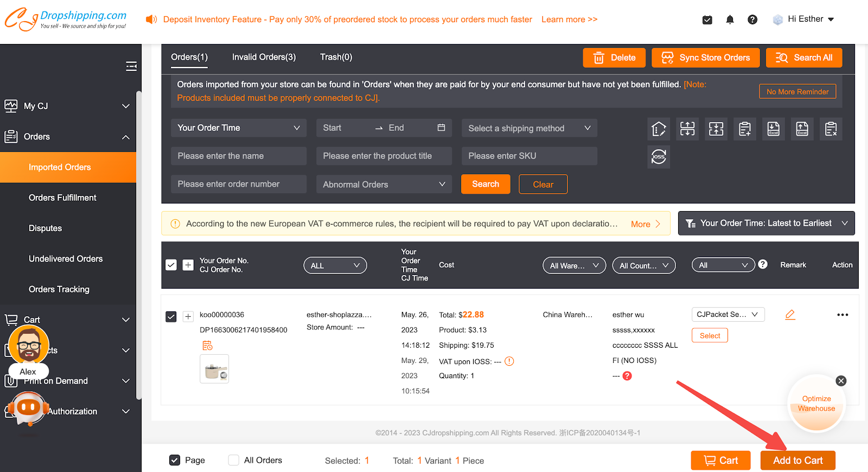Open the Hi Esther account menu
Image resolution: width=868 pixels, height=472 pixels.
804,20
